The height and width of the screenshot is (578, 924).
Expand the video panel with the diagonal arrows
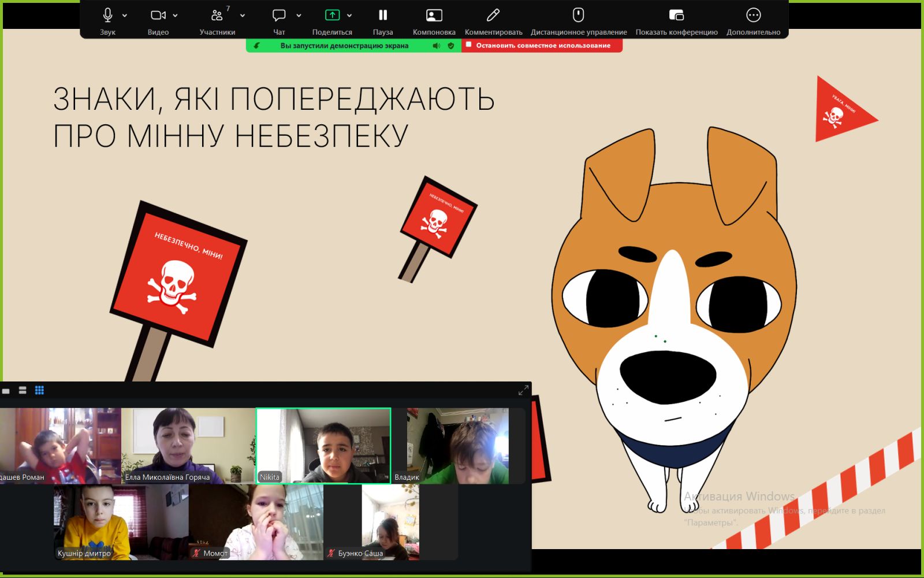click(x=523, y=390)
